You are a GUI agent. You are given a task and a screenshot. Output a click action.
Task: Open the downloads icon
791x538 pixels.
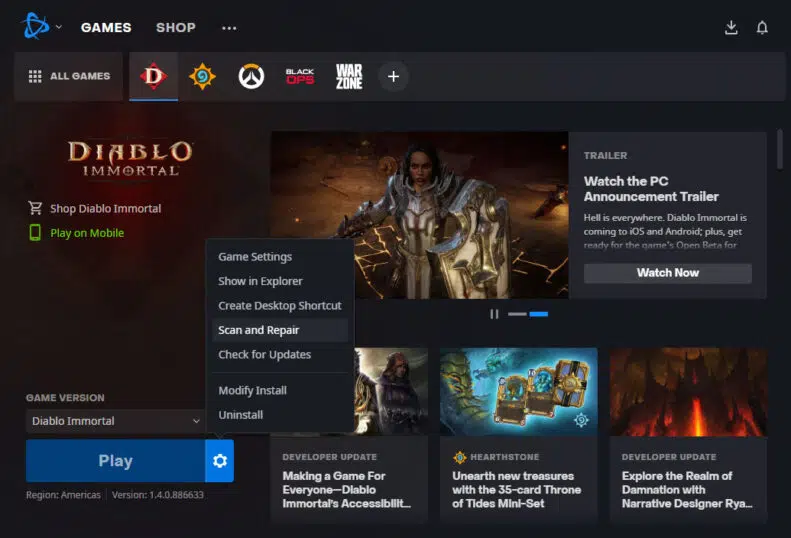click(x=731, y=28)
